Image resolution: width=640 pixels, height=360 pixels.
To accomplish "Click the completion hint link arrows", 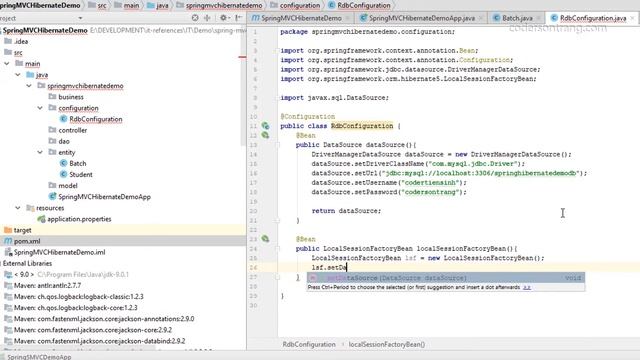I will point(527,287).
